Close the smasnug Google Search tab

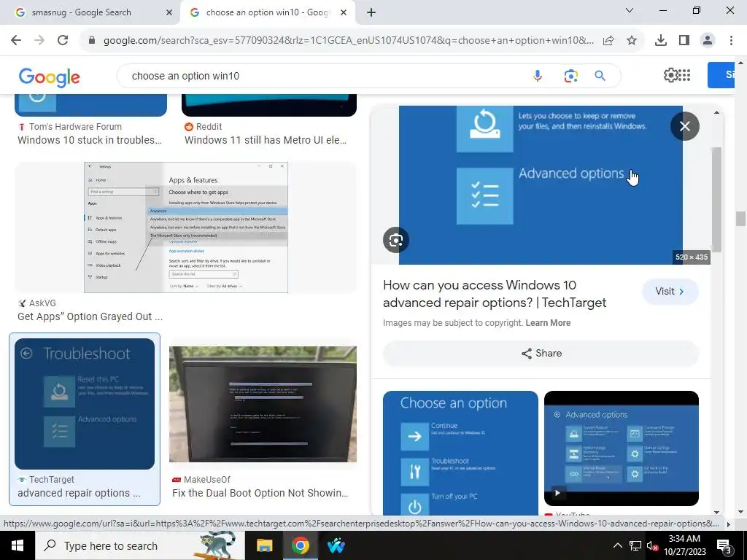pos(169,13)
